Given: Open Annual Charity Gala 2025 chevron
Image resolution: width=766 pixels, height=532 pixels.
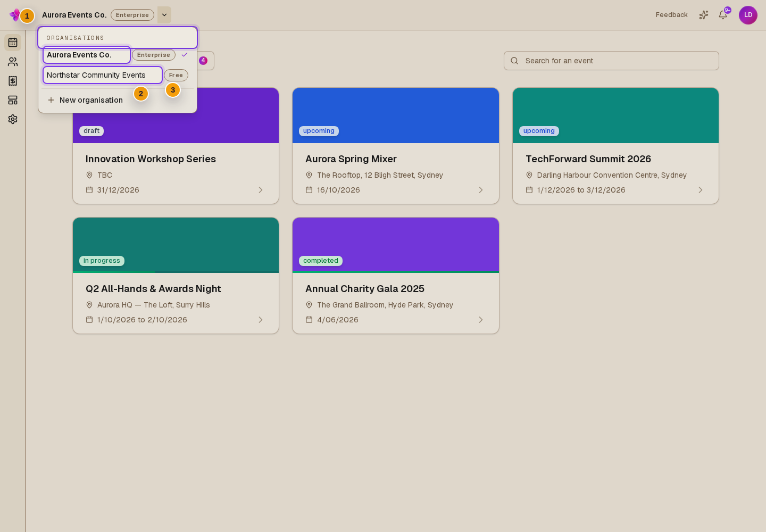Looking at the screenshot, I should pos(481,320).
